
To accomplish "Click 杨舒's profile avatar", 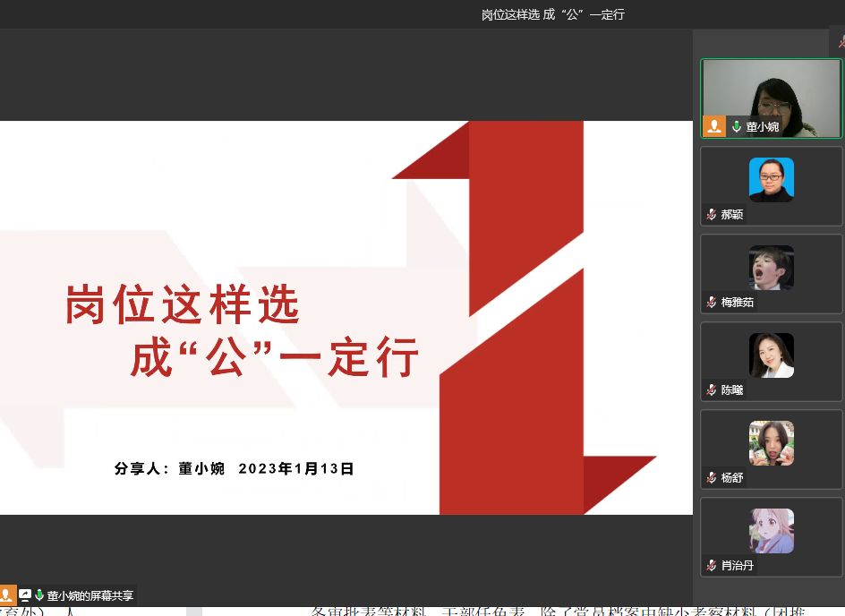I will [771, 442].
